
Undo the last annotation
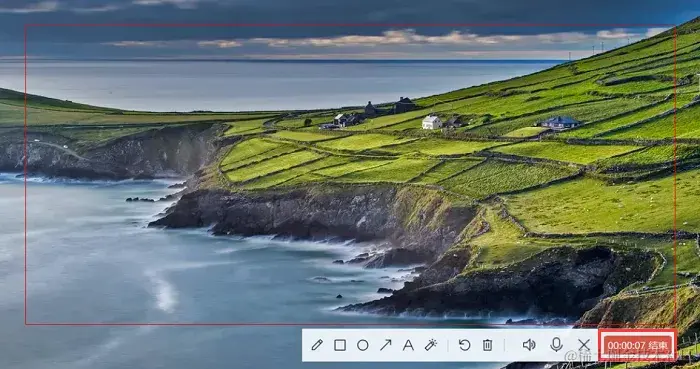click(x=465, y=345)
